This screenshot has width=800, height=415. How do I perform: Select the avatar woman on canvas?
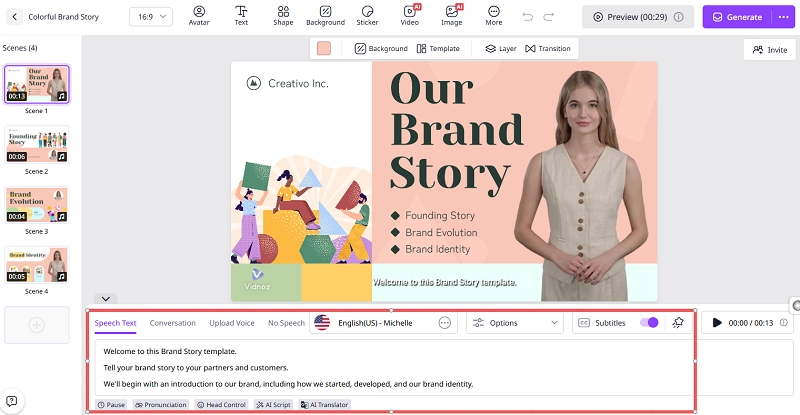582,184
